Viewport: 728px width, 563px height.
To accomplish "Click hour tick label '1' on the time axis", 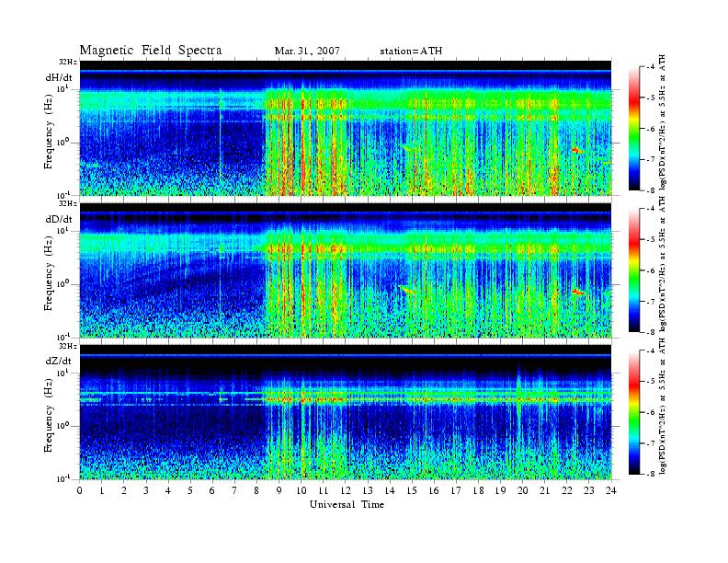I will point(102,490).
